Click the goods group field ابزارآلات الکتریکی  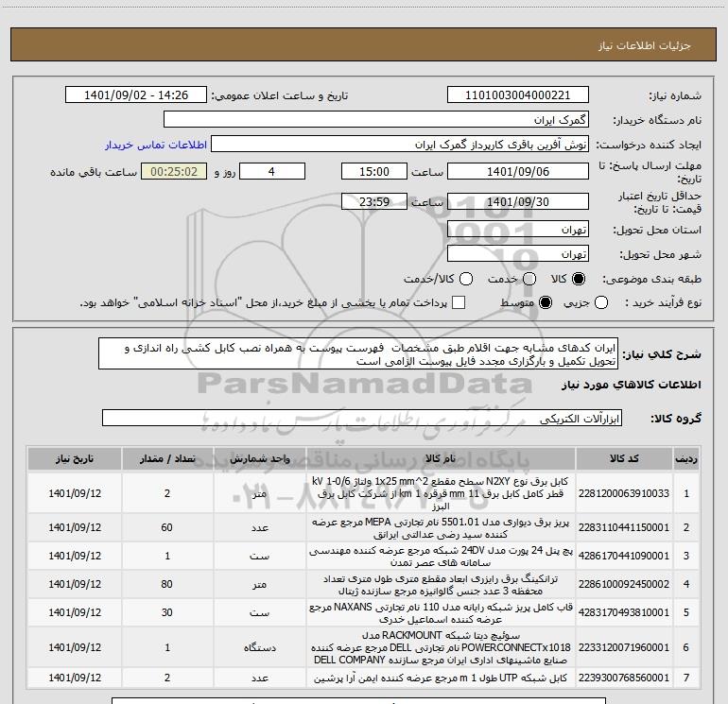point(362,418)
